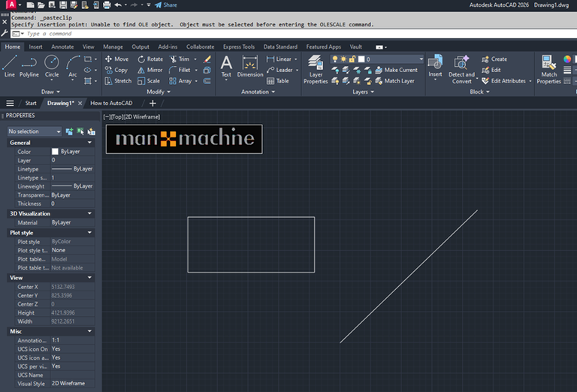This screenshot has width=577, height=392.
Task: Activate the Scale command
Action: point(149,81)
